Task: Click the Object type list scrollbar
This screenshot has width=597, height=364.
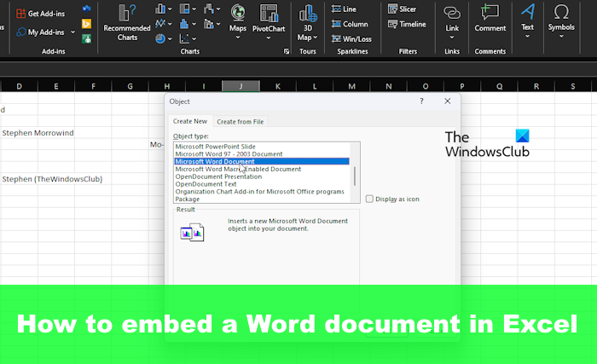Action: [x=355, y=176]
